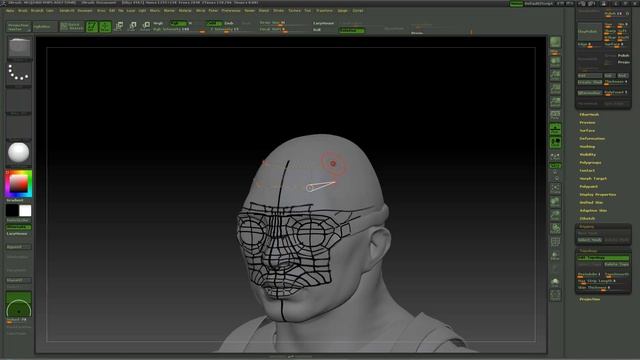This screenshot has width=640, height=360.
Task: Enable Solo mode
Action: 555,282
